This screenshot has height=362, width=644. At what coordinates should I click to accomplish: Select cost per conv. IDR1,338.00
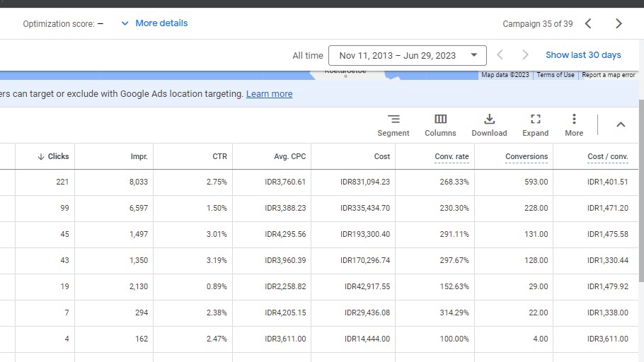pos(607,313)
